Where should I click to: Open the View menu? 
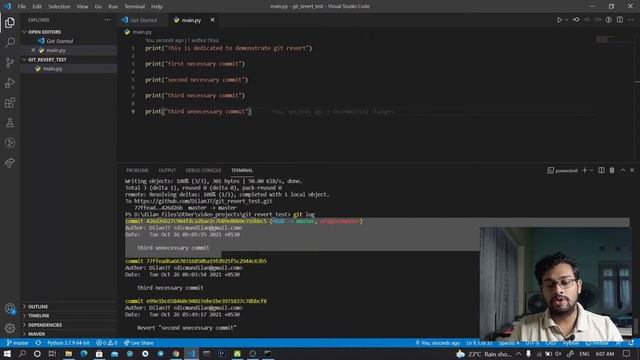(82, 7)
